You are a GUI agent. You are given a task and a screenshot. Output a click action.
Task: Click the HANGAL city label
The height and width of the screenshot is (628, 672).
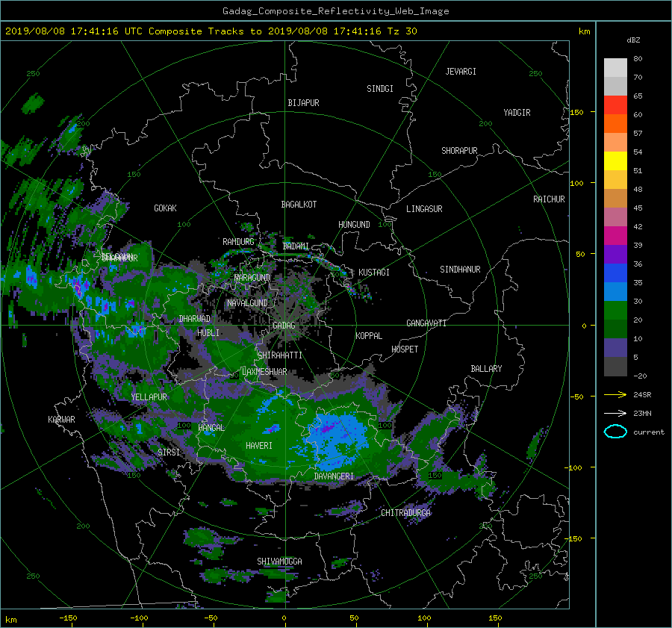(x=211, y=428)
